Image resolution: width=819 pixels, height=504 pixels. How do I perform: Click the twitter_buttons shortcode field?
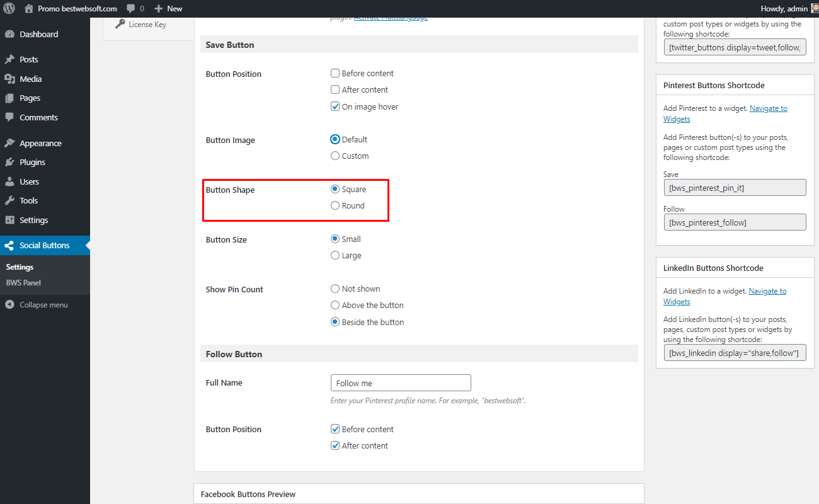tap(735, 47)
